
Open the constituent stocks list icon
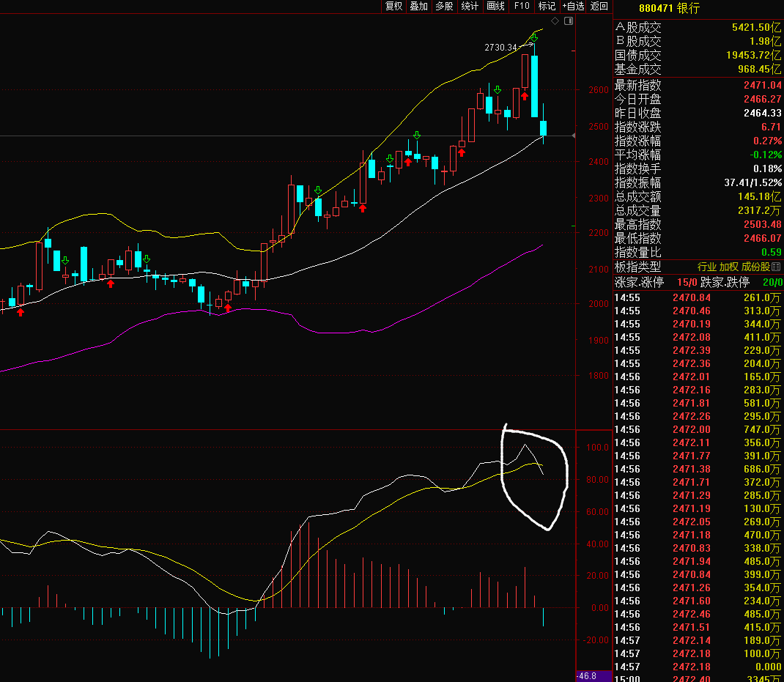pyautogui.click(x=777, y=267)
